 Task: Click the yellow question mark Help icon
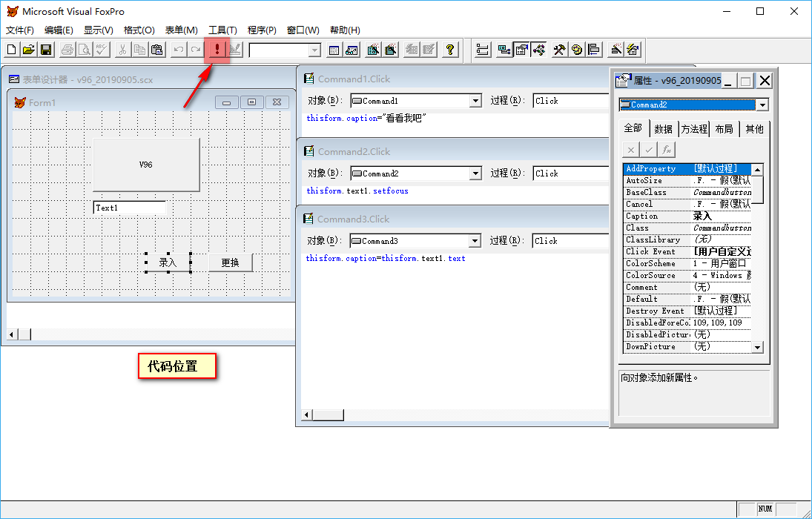coord(450,50)
